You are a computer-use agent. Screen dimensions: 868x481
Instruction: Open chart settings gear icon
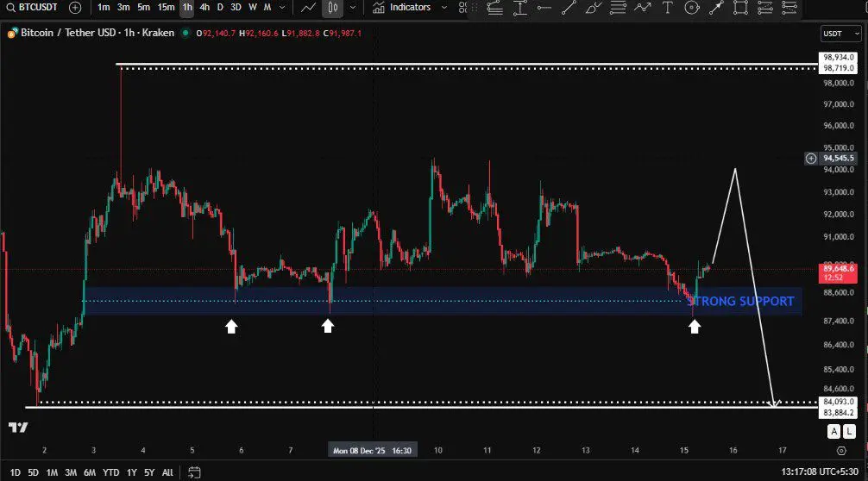coord(841,451)
